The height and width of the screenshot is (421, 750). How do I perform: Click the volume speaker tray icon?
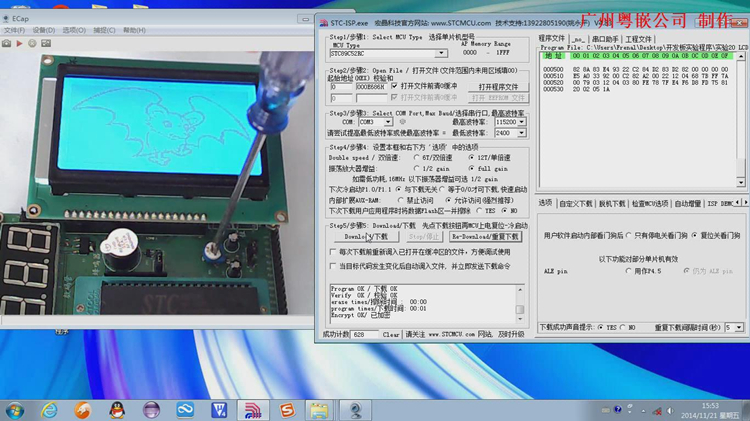[x=670, y=411]
